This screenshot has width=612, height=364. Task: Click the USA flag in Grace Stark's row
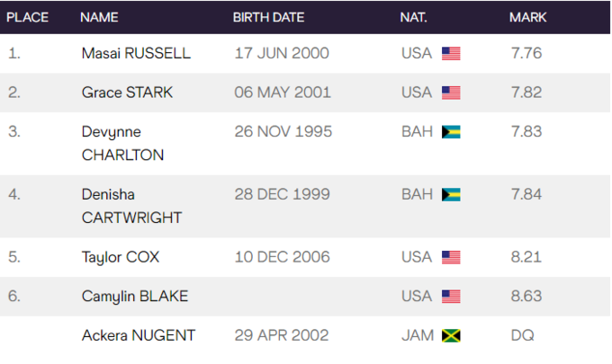(x=451, y=93)
